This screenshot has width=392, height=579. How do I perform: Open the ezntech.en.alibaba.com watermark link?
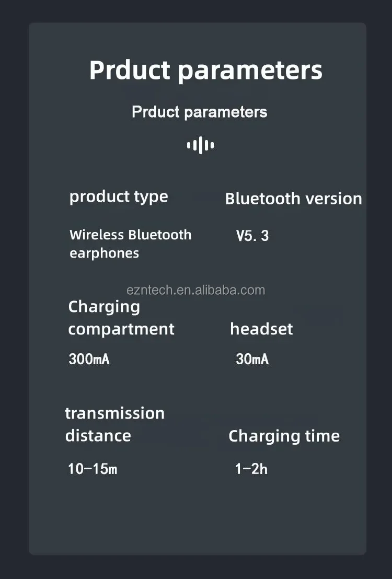tap(196, 290)
